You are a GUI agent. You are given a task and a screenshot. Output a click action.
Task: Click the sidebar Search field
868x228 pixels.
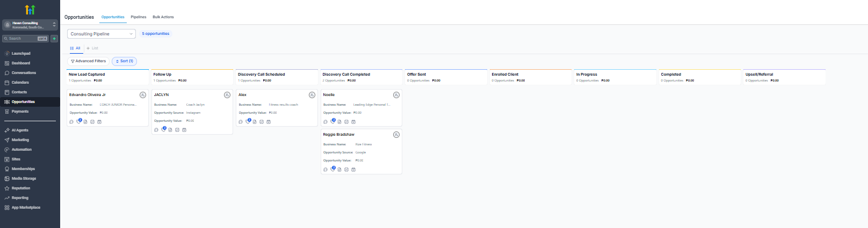[21, 39]
